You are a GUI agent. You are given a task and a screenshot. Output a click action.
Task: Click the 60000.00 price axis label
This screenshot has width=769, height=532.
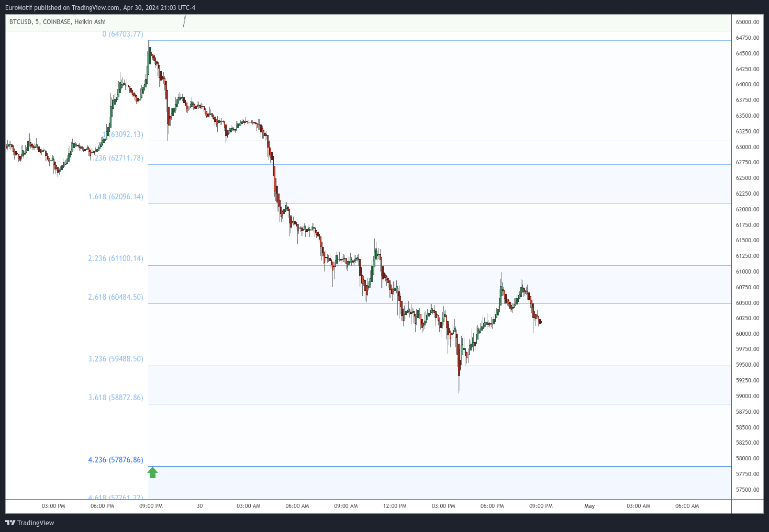click(748, 334)
